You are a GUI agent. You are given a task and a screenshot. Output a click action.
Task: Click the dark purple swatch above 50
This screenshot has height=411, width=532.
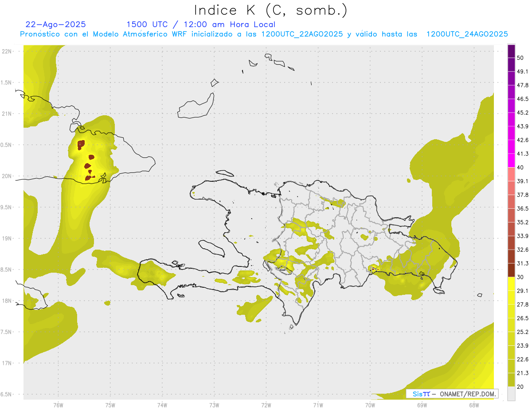coord(511,51)
